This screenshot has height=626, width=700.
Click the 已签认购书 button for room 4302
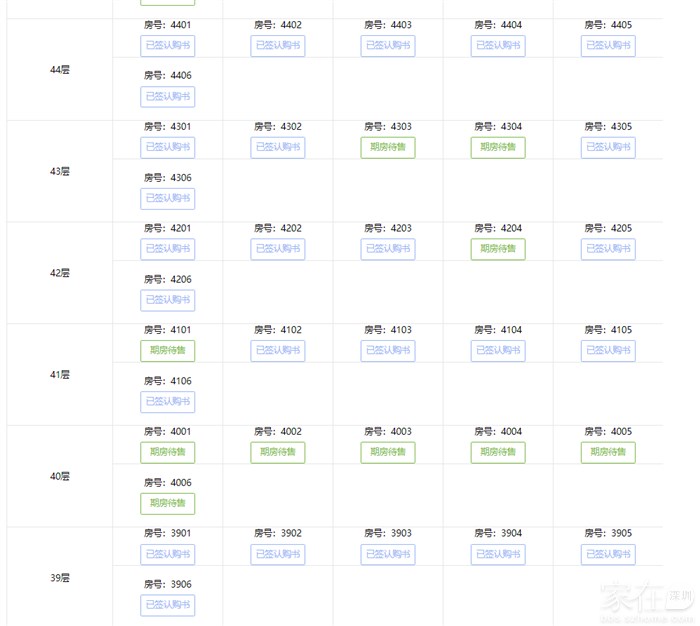click(278, 147)
